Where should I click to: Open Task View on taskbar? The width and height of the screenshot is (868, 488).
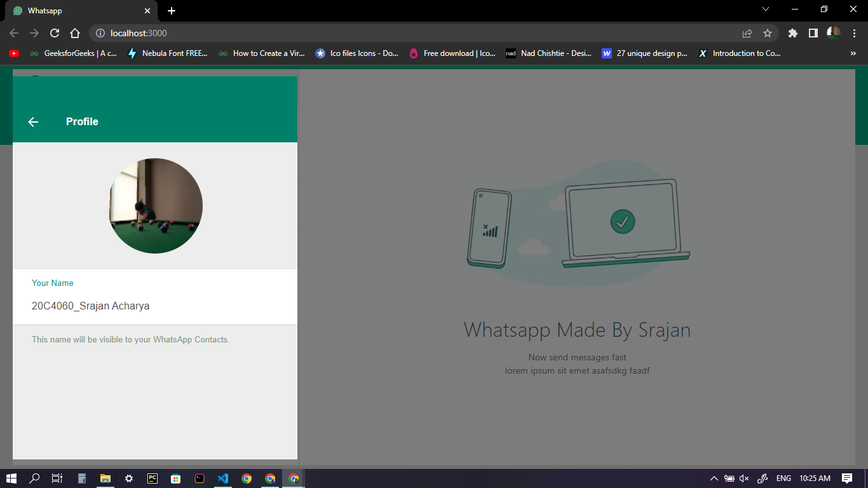pos(57,478)
